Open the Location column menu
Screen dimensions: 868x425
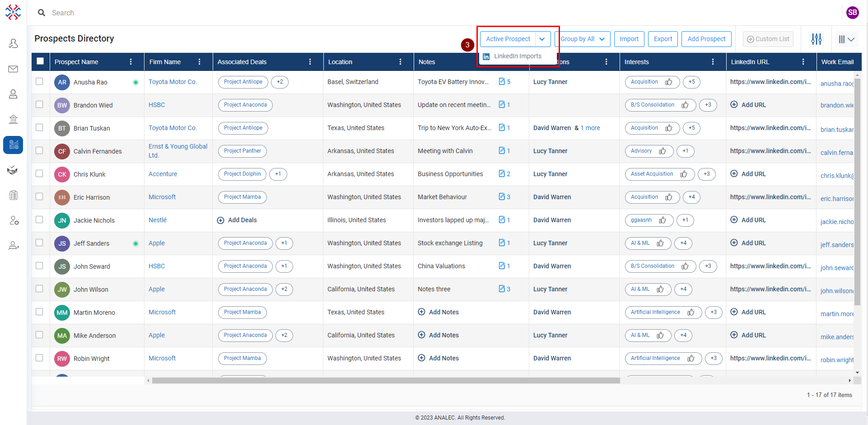tap(401, 62)
